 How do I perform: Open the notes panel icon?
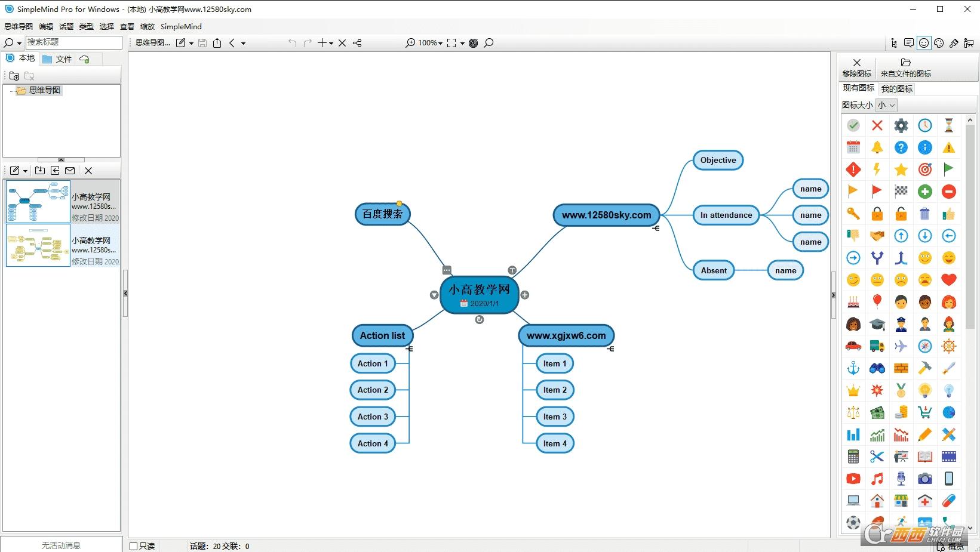[x=909, y=43]
